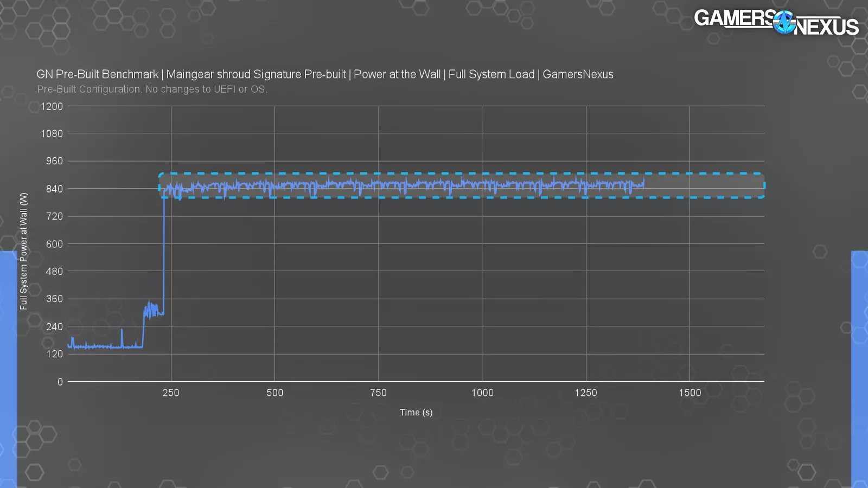Viewport: 868px width, 488px height.
Task: Click the empty right end of the dashed highlight box
Action: (705, 185)
